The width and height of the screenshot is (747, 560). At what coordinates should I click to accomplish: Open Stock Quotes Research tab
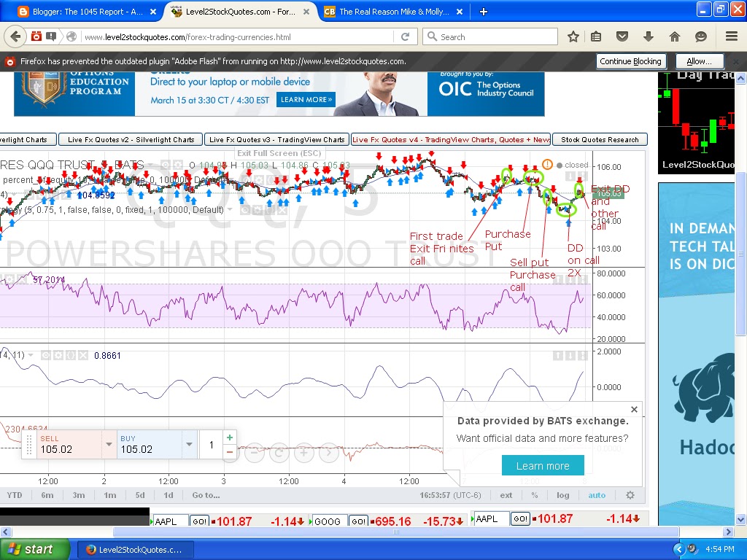(x=600, y=139)
